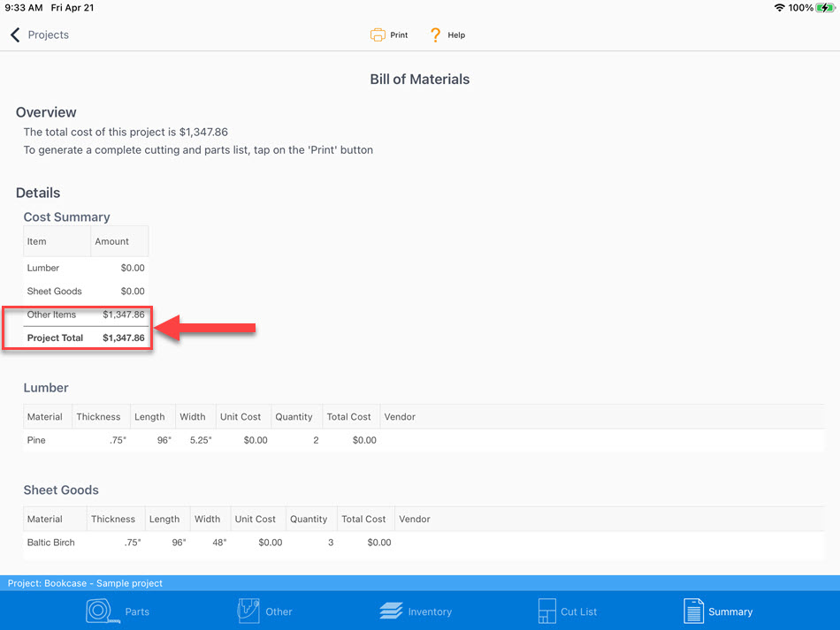Image resolution: width=840 pixels, height=630 pixels.
Task: Check the battery indicator in status bar
Action: [x=825, y=8]
